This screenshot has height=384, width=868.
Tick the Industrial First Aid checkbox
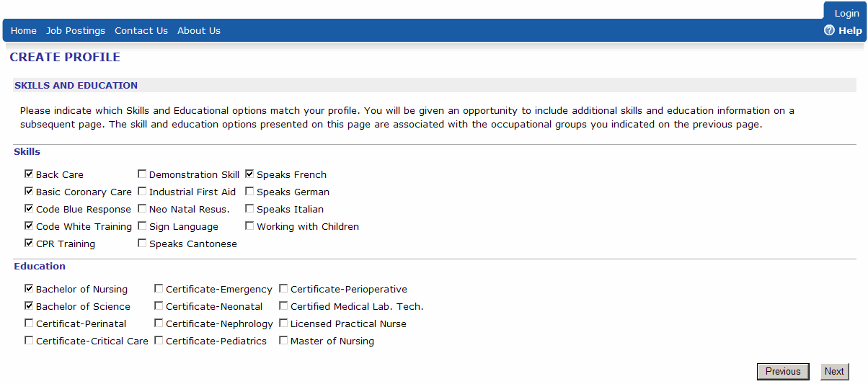142,192
